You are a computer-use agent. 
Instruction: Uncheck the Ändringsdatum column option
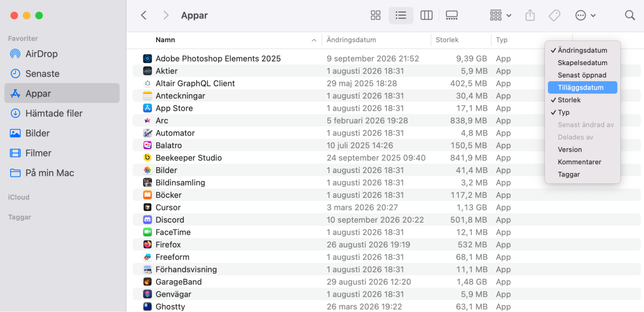(582, 50)
